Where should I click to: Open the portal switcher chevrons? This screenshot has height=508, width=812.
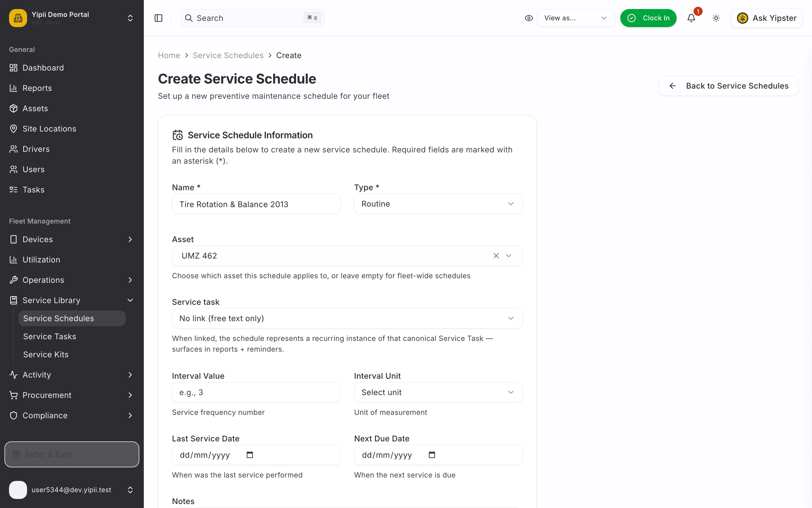130,18
